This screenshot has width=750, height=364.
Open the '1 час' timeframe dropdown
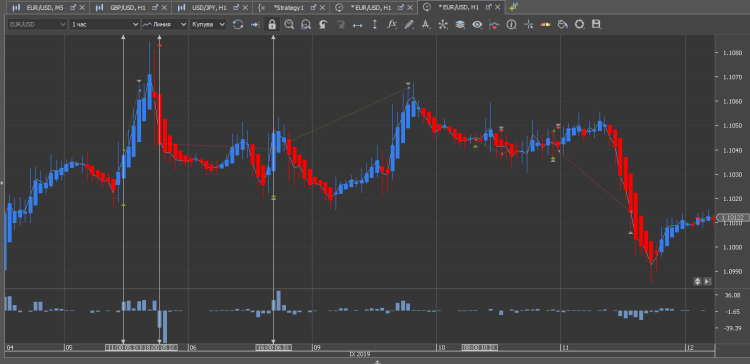(104, 24)
